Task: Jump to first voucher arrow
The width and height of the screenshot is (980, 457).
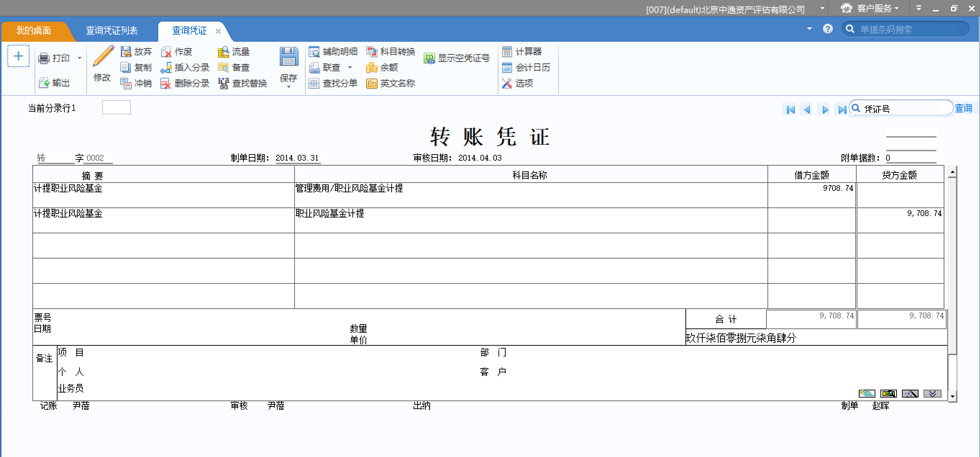Action: click(x=790, y=110)
